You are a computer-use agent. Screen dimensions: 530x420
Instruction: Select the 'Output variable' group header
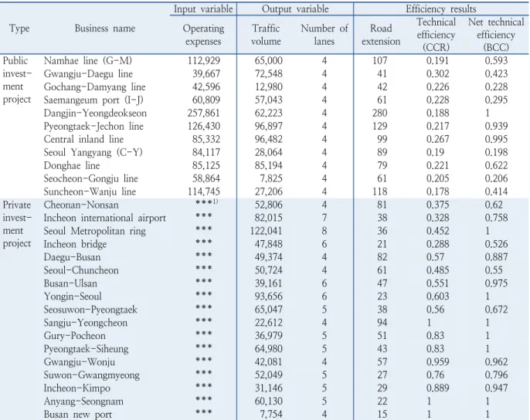(295, 9)
